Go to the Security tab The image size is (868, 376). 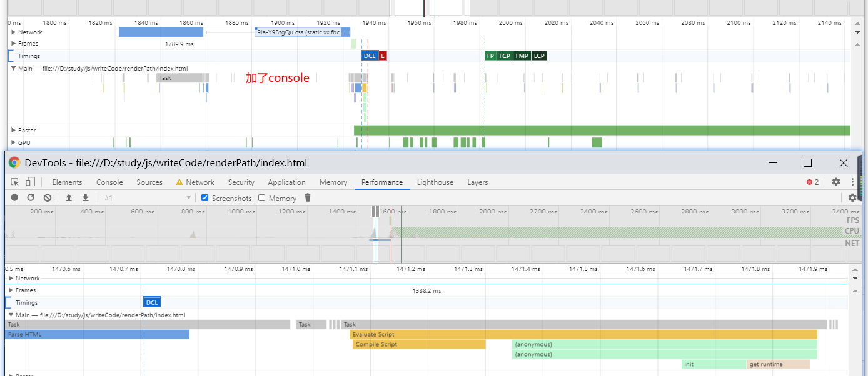point(241,182)
